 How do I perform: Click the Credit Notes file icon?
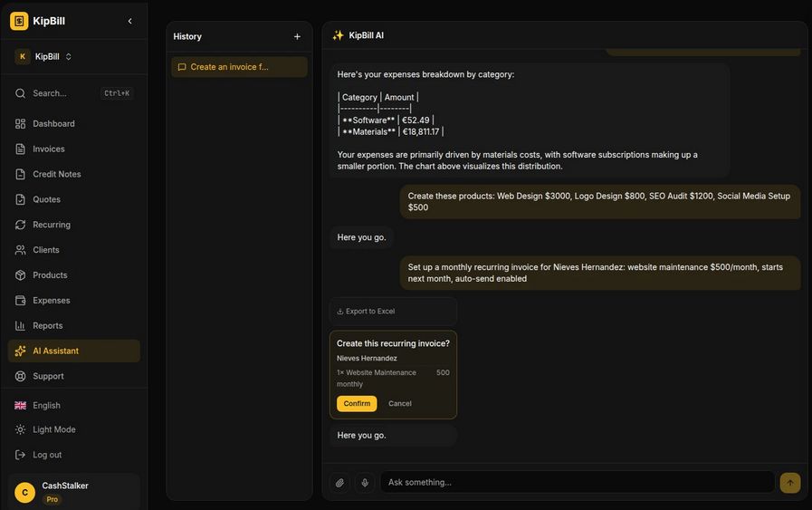20,174
